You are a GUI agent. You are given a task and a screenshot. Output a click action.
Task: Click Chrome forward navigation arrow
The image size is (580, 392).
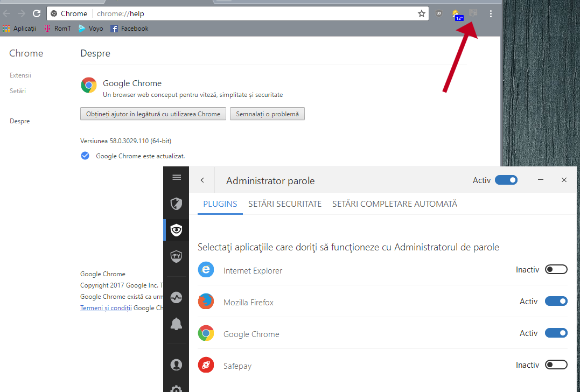click(22, 13)
